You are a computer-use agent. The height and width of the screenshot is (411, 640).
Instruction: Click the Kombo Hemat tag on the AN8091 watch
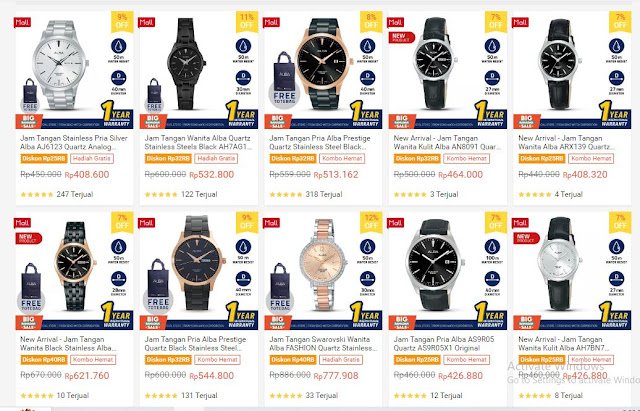coord(467,158)
